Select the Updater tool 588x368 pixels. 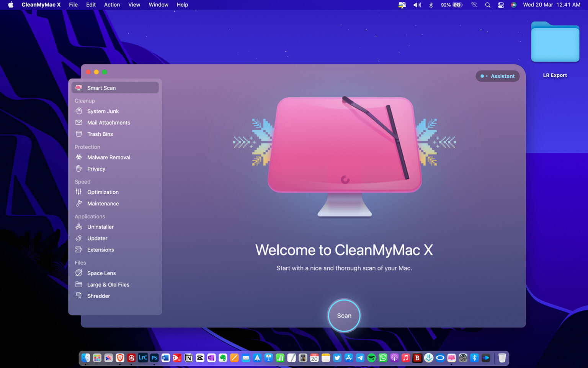point(97,238)
